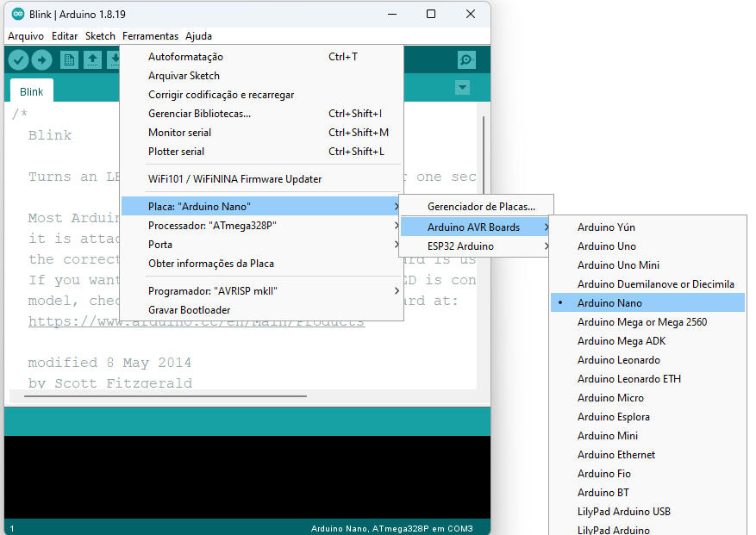Select Arduino Mega or Mega 2560 board
Viewport: 756px width, 535px height.
(x=647, y=322)
